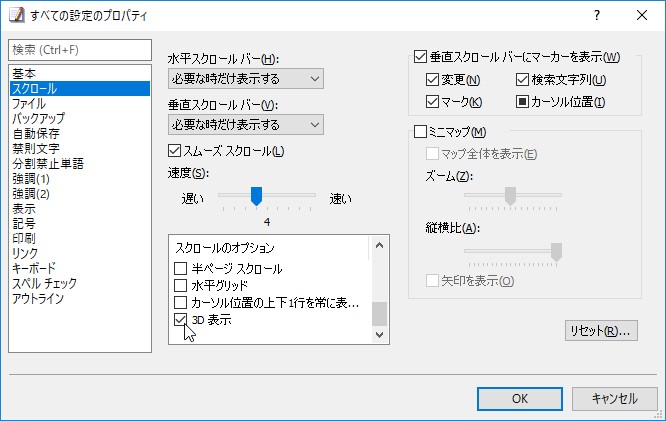Select 分割禁止単語 in the list
666x421 pixels.
click(80, 164)
